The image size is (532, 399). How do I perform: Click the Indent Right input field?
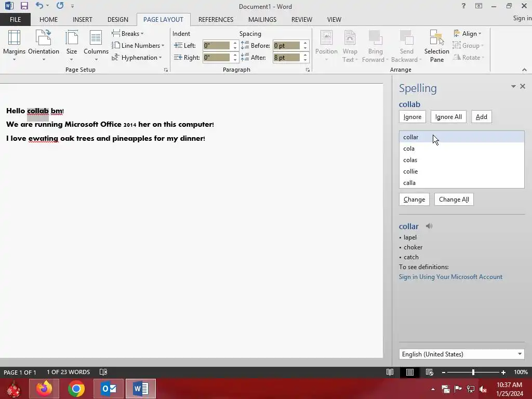coord(217,57)
